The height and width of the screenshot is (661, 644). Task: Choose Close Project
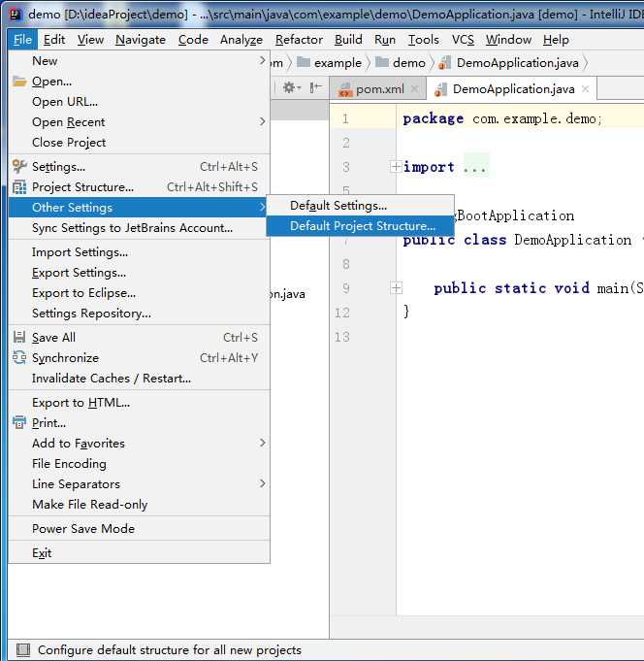139,143
